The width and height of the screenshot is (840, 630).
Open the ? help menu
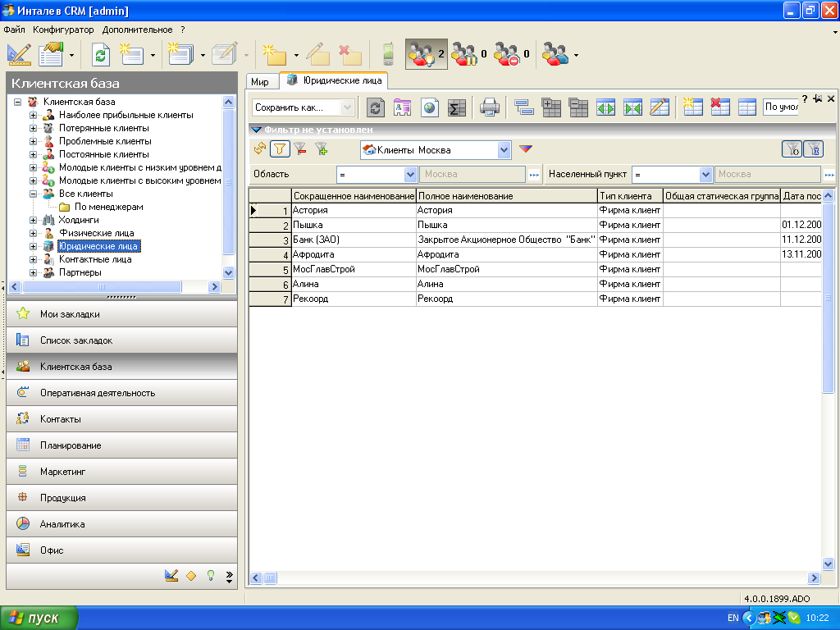coord(183,30)
